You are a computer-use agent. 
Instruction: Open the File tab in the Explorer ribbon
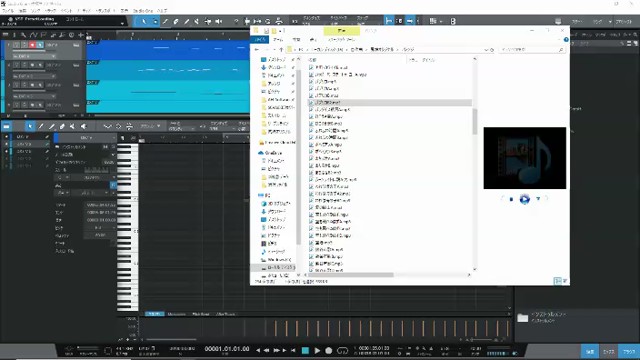point(260,40)
